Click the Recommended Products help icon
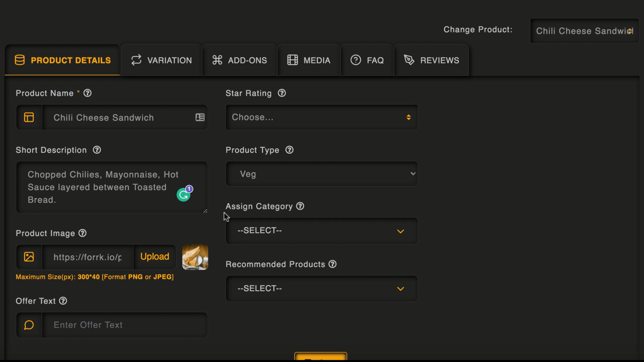Image resolution: width=644 pixels, height=362 pixels. (x=333, y=264)
